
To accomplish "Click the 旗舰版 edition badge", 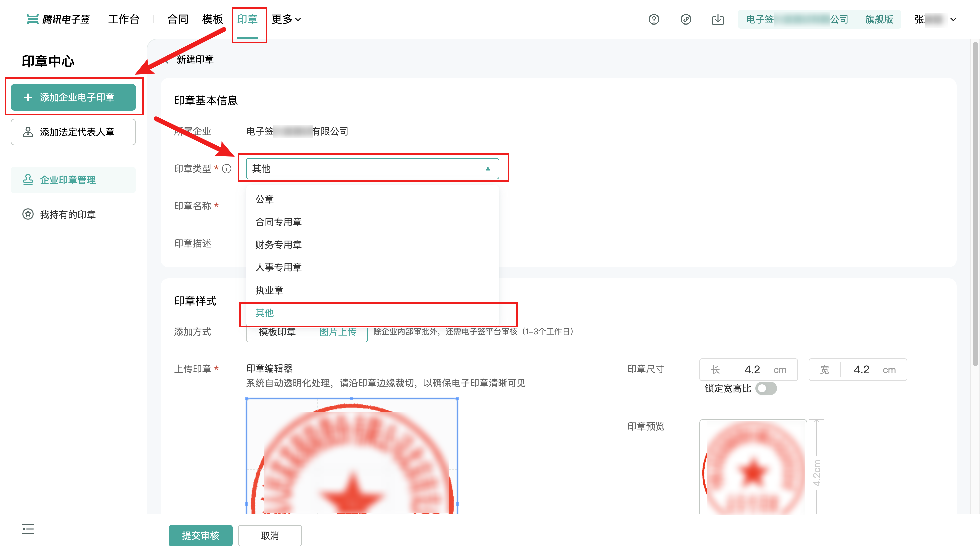I will (879, 19).
